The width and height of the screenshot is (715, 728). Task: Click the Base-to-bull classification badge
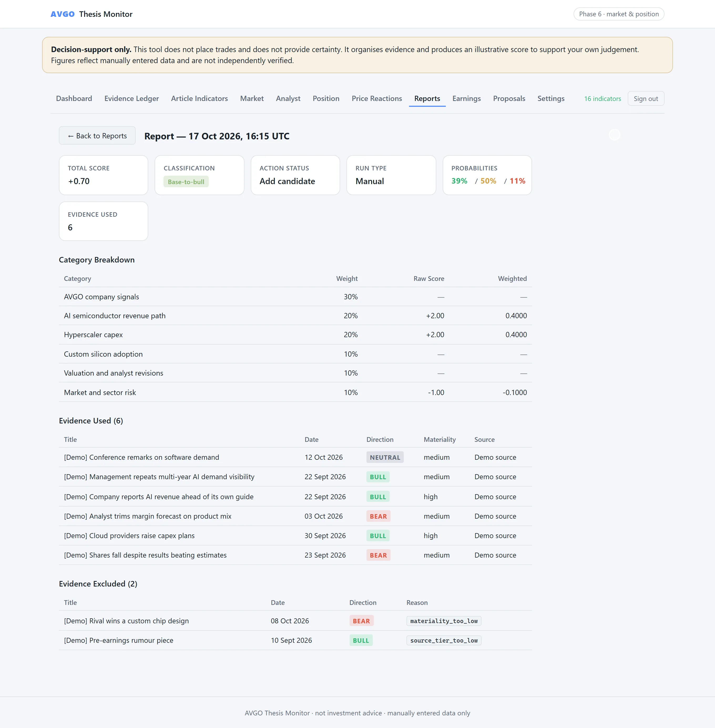click(186, 182)
